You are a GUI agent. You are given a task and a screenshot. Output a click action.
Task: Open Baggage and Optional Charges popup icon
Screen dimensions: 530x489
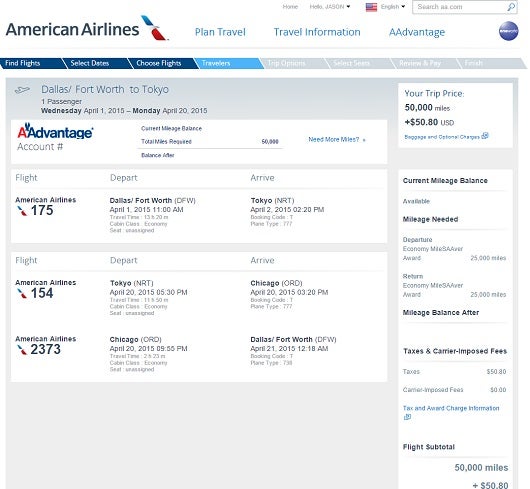point(485,136)
